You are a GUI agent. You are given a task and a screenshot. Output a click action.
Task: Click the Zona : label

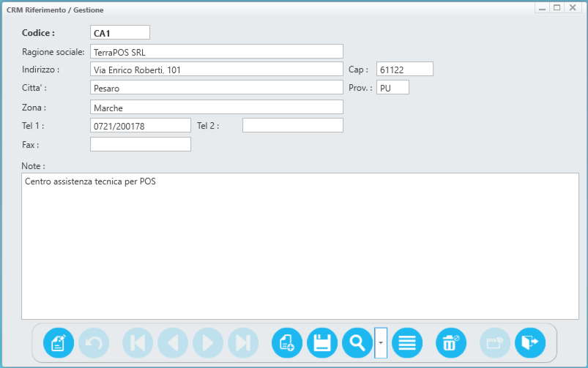(x=34, y=108)
